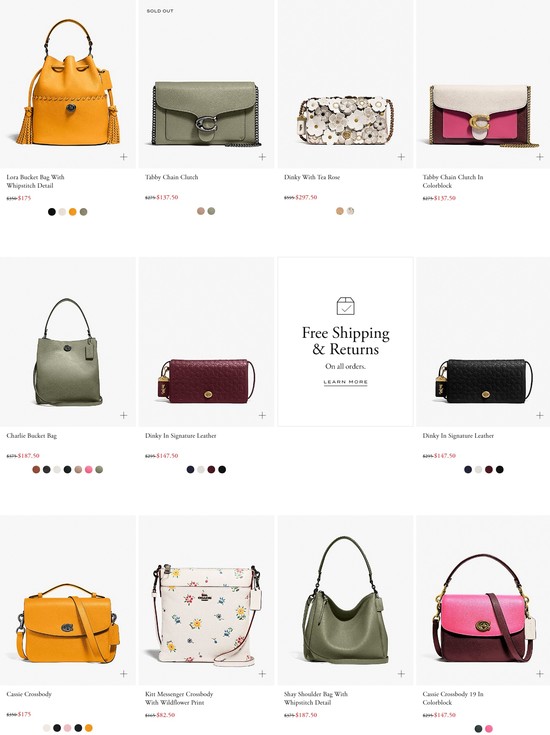Screen dimensions: 550x735
Task: Open quick view plus on Dinky With Tea Rose
Action: tap(401, 157)
